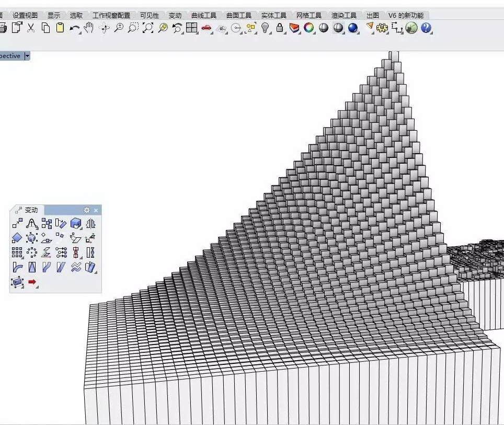Select Align objects tool
Viewport: 504px width, 425px height.
[76, 252]
